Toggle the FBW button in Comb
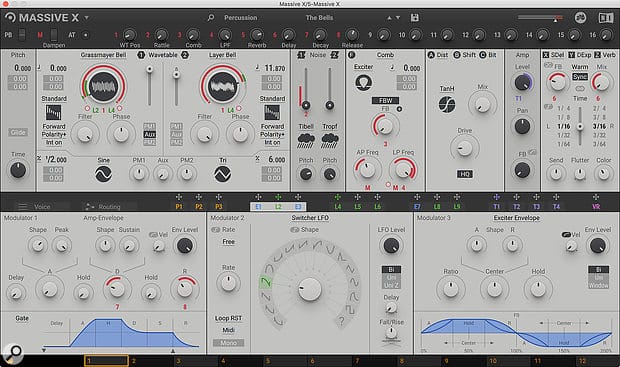 tap(385, 100)
